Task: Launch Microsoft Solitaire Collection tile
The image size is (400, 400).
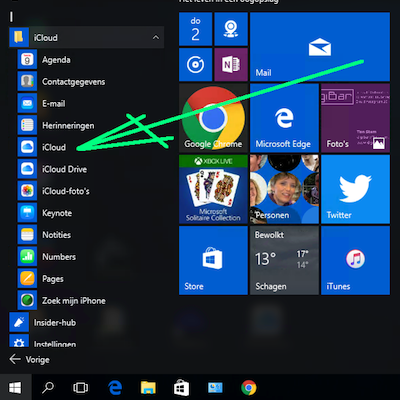Action: 213,189
